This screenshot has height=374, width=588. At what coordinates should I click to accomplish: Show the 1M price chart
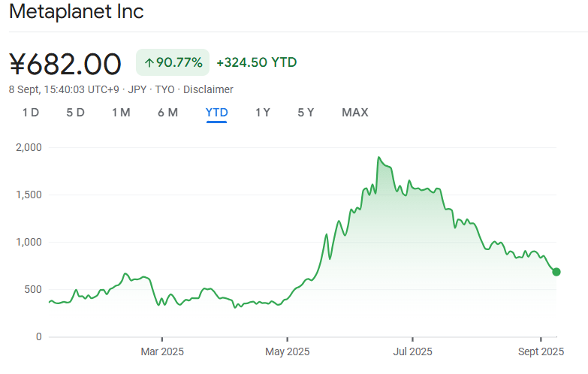(x=121, y=113)
